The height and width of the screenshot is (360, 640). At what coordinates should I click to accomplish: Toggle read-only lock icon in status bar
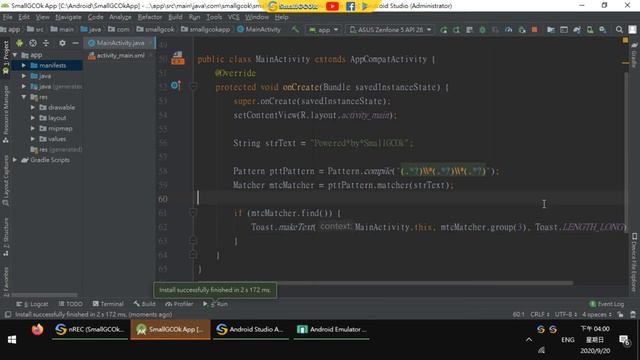[x=620, y=314]
